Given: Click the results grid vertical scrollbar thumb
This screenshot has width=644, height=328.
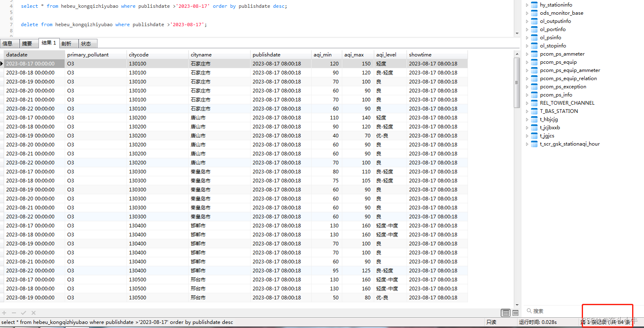Looking at the screenshot, I should [x=517, y=83].
